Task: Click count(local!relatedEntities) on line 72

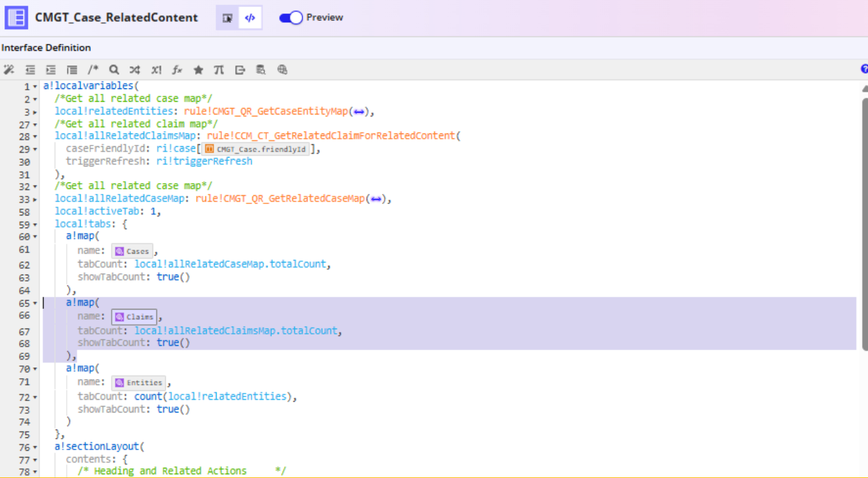Action: tap(213, 397)
